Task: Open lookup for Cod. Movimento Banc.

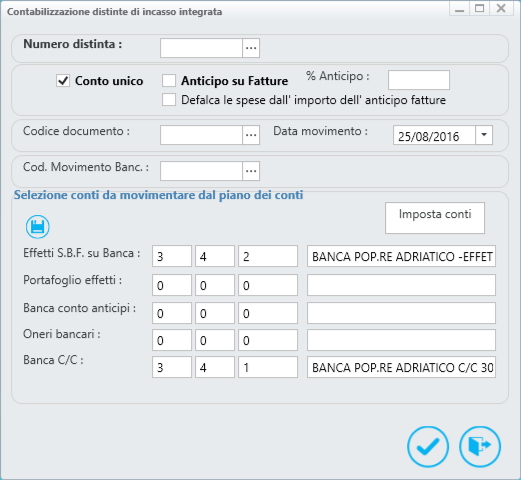Action: point(251,171)
